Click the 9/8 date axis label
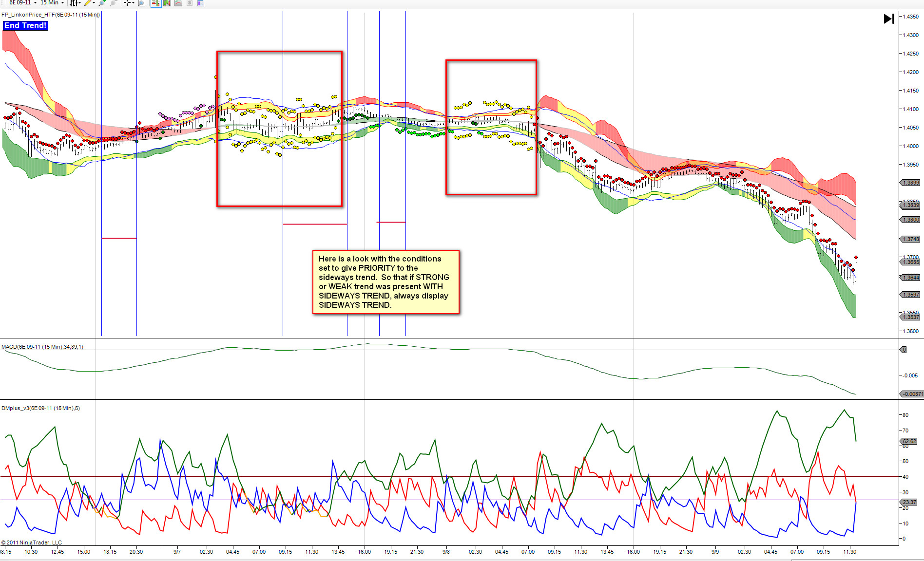 tap(446, 552)
